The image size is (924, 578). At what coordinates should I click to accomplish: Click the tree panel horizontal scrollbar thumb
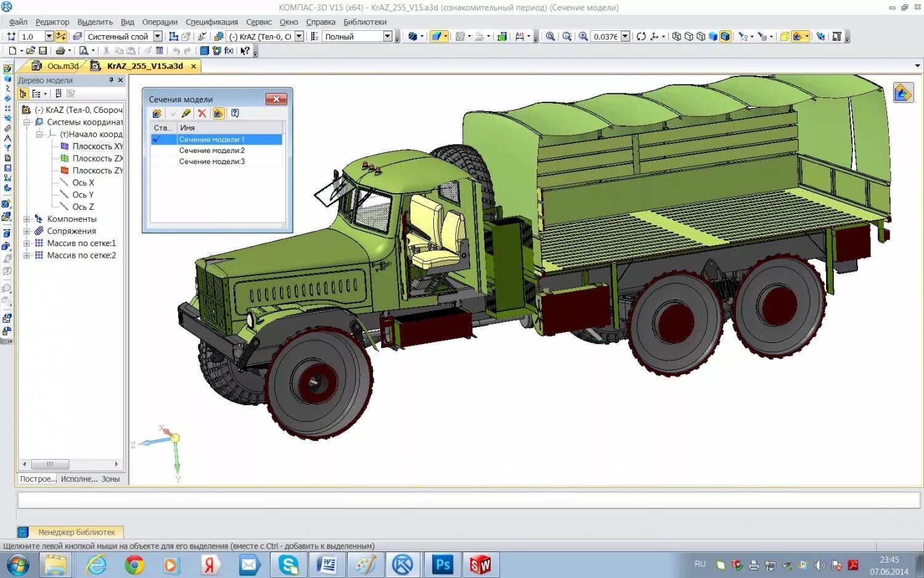coord(50,464)
